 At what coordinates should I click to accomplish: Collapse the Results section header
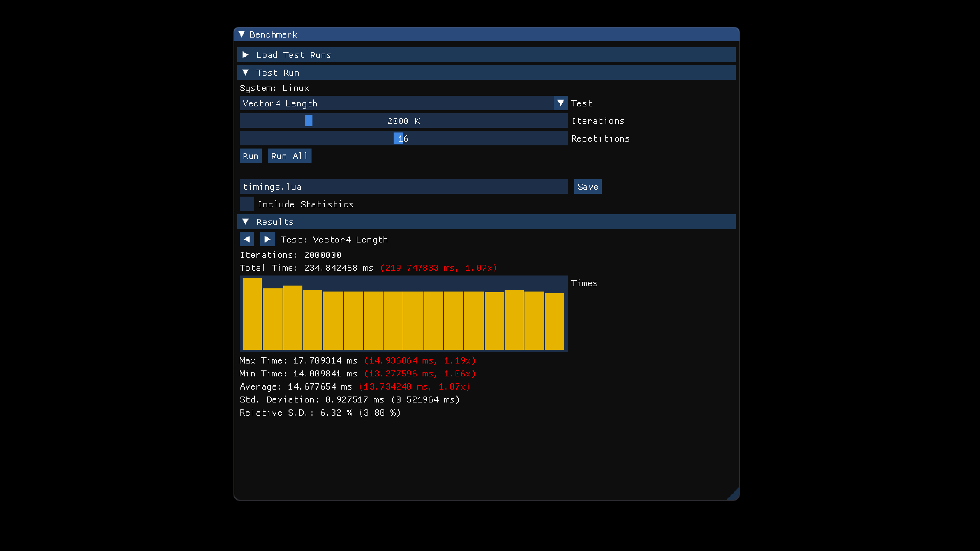(x=245, y=222)
